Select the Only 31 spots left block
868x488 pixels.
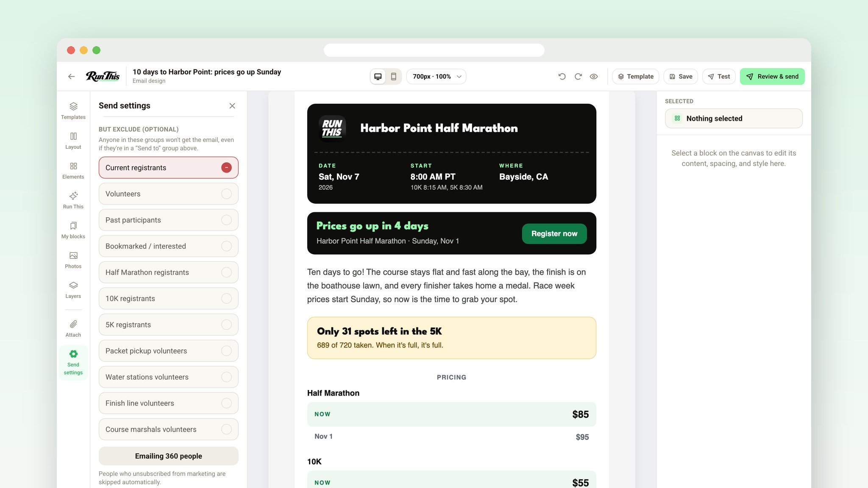click(x=452, y=338)
